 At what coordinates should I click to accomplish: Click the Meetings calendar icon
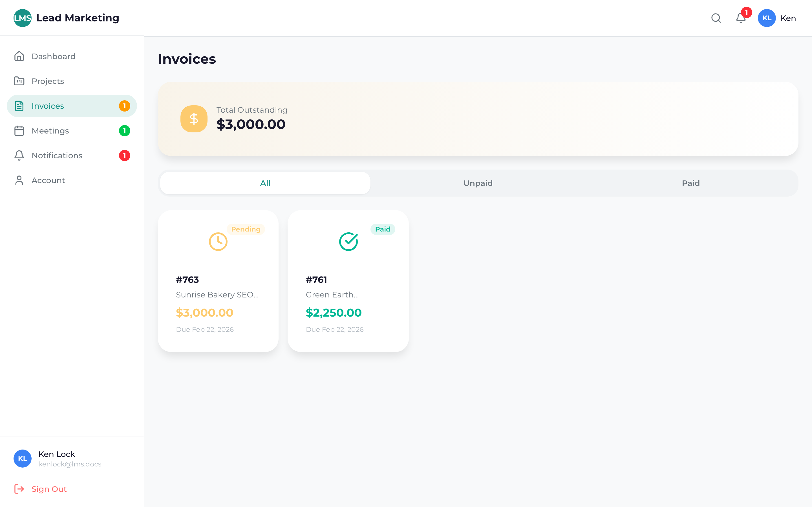19,131
